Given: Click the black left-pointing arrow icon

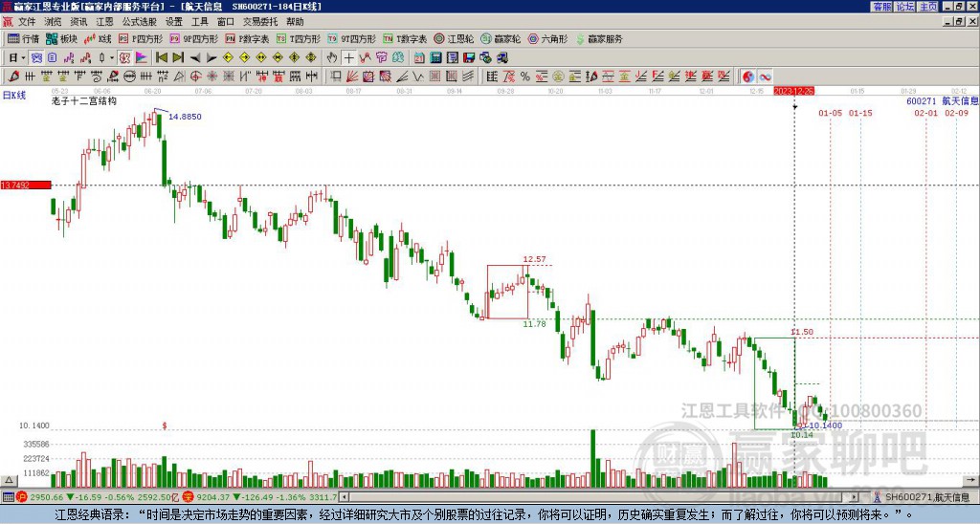Looking at the screenshot, I should (195, 58).
